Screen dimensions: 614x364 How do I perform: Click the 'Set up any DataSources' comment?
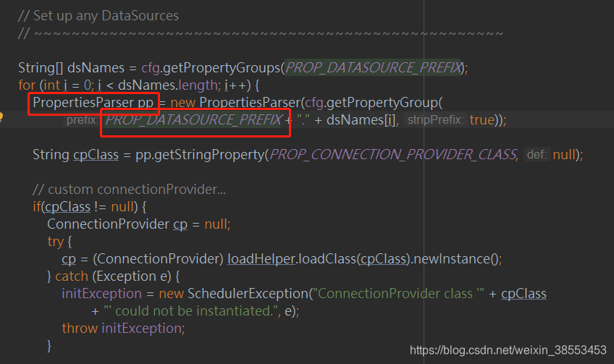[98, 16]
